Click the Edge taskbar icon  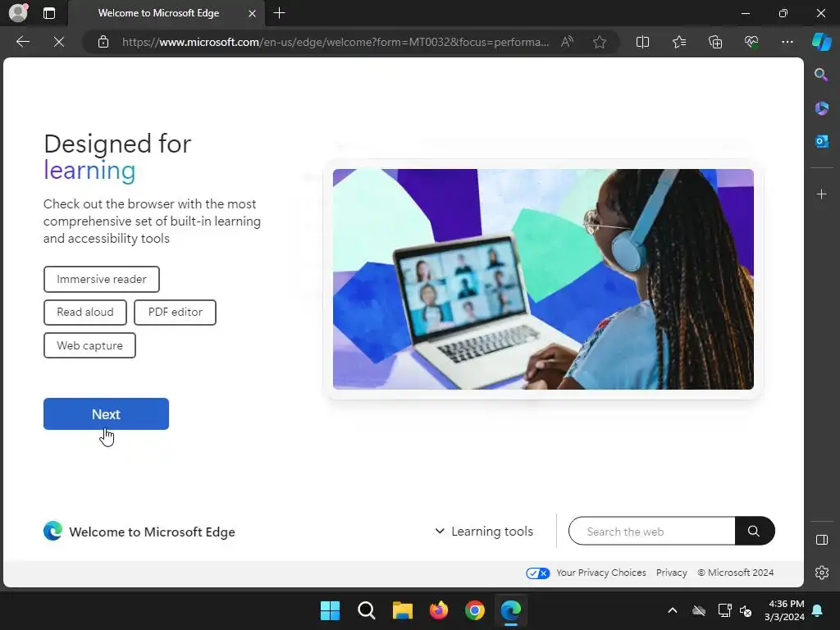point(511,610)
